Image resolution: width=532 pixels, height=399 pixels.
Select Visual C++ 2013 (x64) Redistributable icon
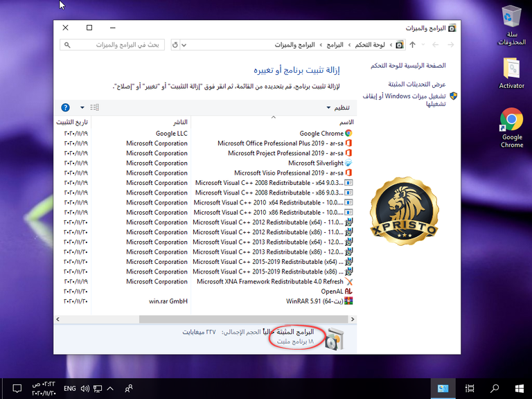(x=348, y=242)
